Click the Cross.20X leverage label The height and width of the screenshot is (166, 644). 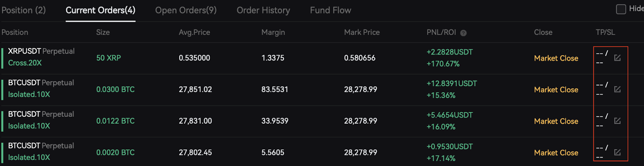tap(25, 63)
